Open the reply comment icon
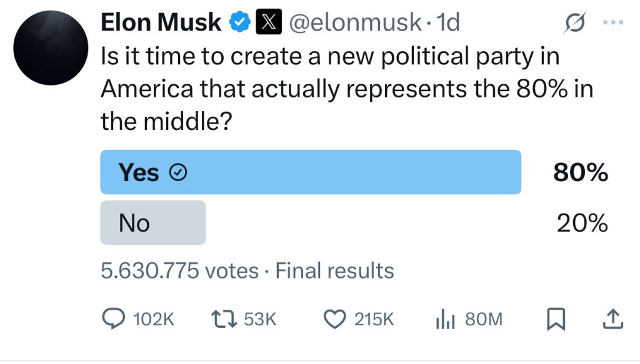The height and width of the screenshot is (364, 640). point(114,319)
